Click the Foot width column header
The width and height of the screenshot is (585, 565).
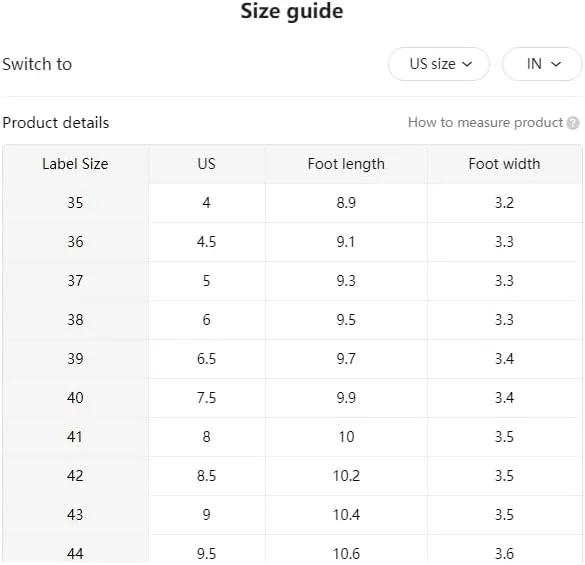click(x=504, y=164)
